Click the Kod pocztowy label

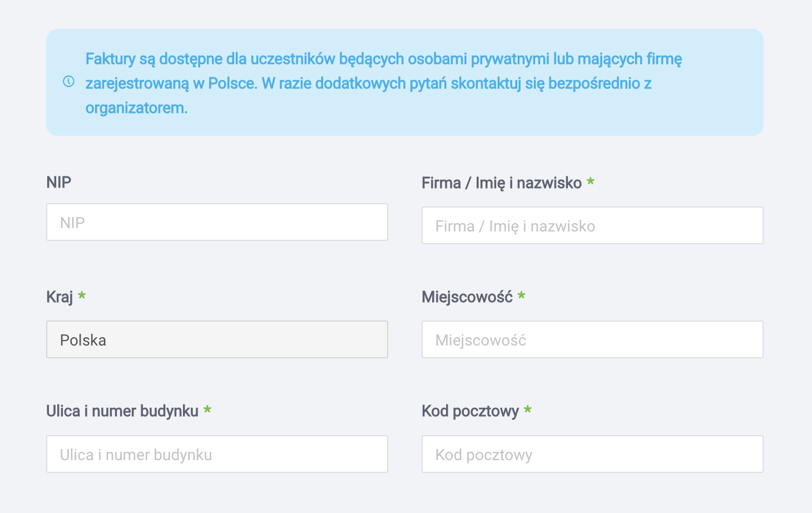(x=470, y=411)
